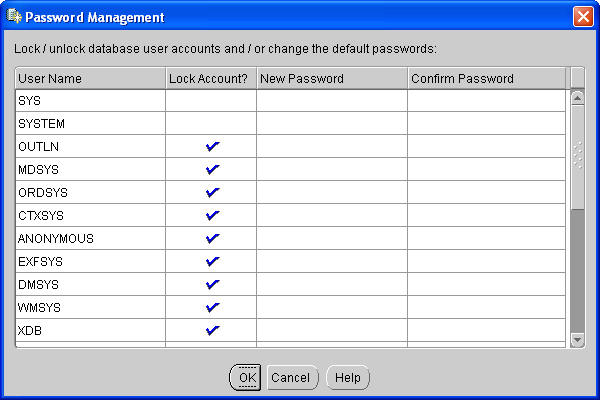Enable Lock Account for SYS
600x400 pixels.
click(211, 100)
